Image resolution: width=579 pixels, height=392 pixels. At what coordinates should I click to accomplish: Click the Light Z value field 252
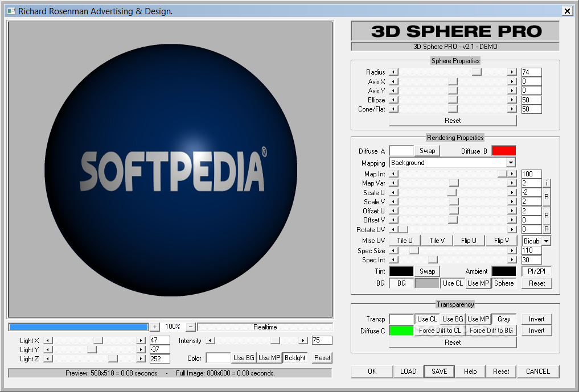pos(160,359)
